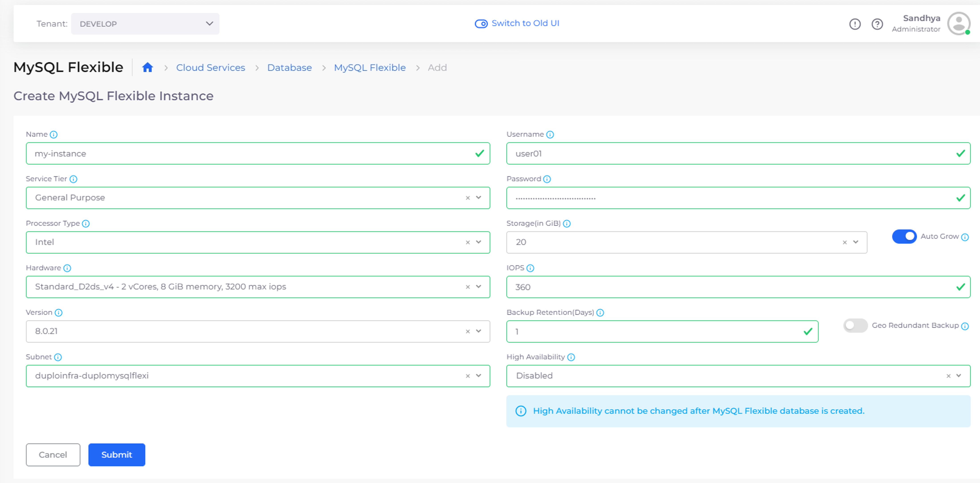The height and width of the screenshot is (483, 980).
Task: Show info tooltip for Subnet
Action: click(x=58, y=357)
